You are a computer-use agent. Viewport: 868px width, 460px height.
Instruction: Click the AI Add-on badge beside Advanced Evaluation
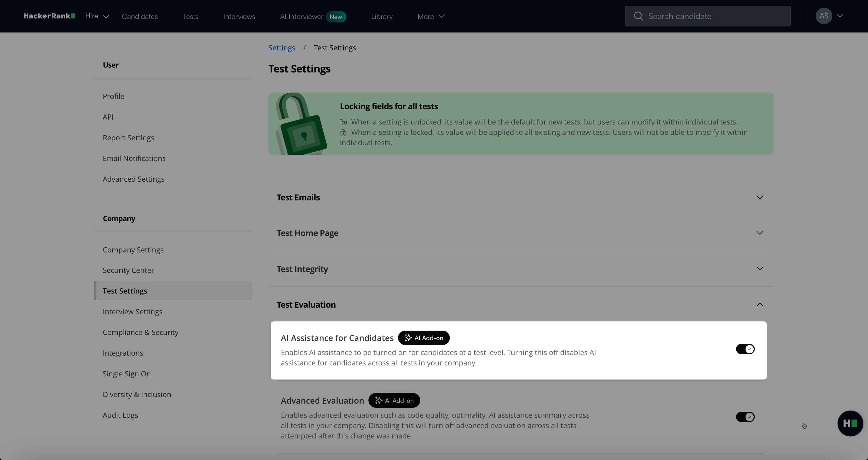394,400
